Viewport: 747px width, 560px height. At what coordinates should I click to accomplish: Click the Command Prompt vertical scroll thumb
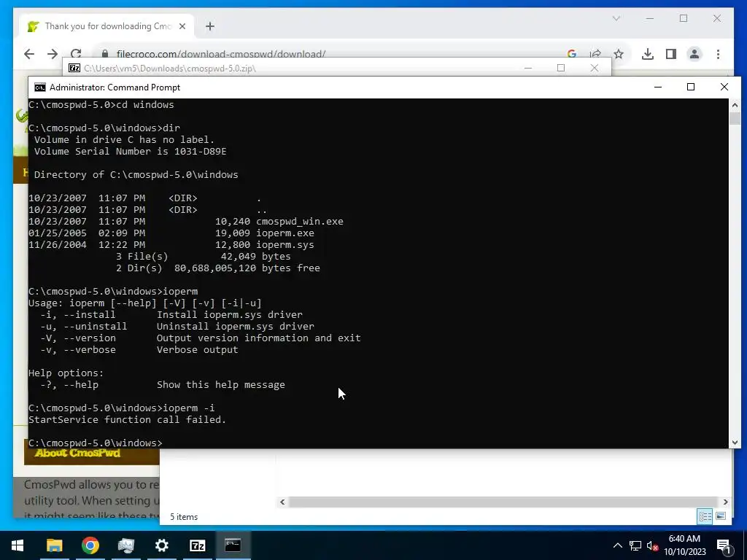(735, 118)
